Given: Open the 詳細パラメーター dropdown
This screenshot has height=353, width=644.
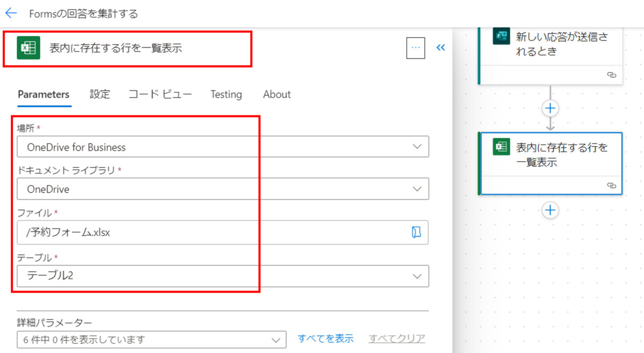Looking at the screenshot, I should [151, 340].
